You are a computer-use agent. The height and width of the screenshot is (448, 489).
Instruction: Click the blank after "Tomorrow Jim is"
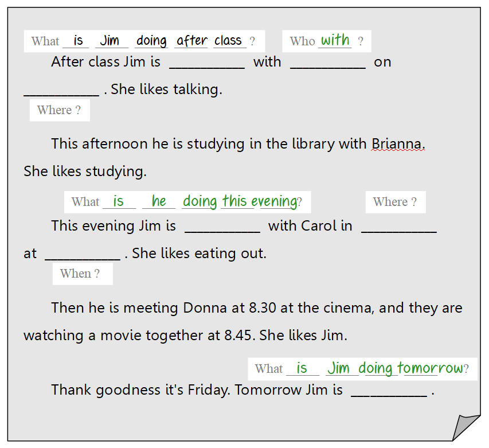click(389, 391)
